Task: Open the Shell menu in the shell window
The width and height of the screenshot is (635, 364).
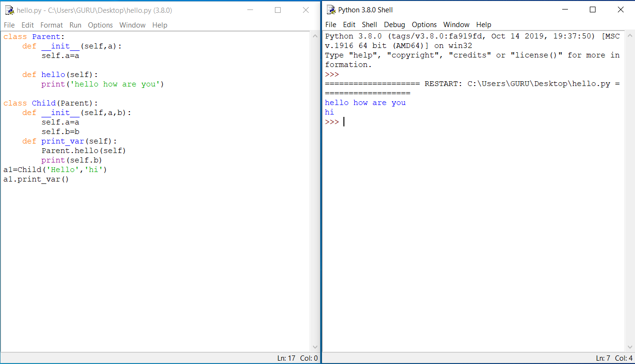Action: [x=369, y=24]
